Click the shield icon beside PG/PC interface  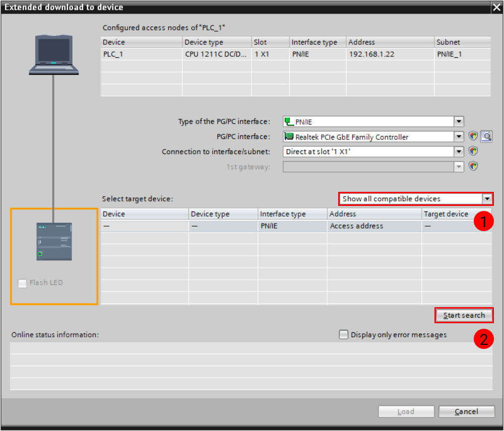[473, 136]
